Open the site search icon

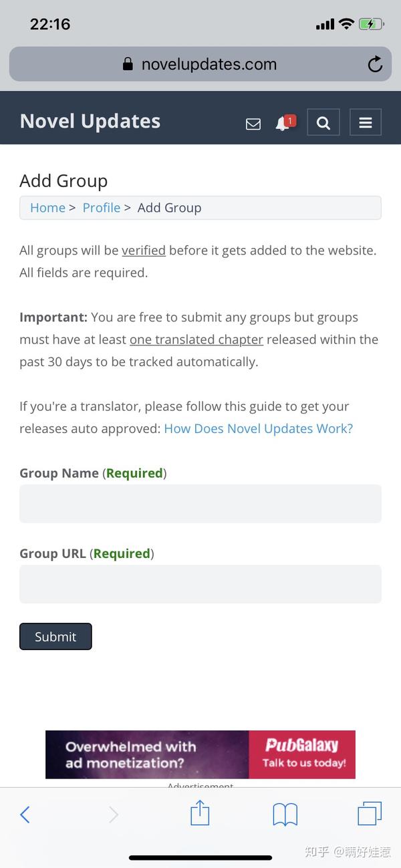pyautogui.click(x=323, y=123)
